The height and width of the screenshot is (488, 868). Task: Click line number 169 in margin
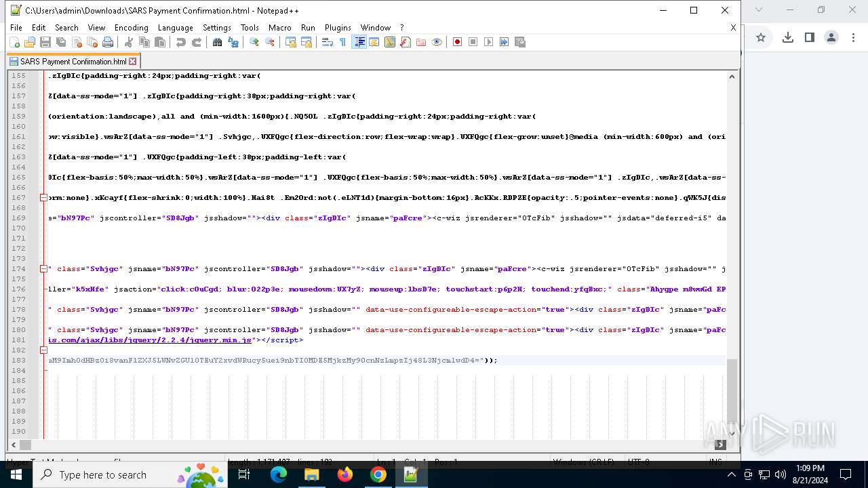18,218
